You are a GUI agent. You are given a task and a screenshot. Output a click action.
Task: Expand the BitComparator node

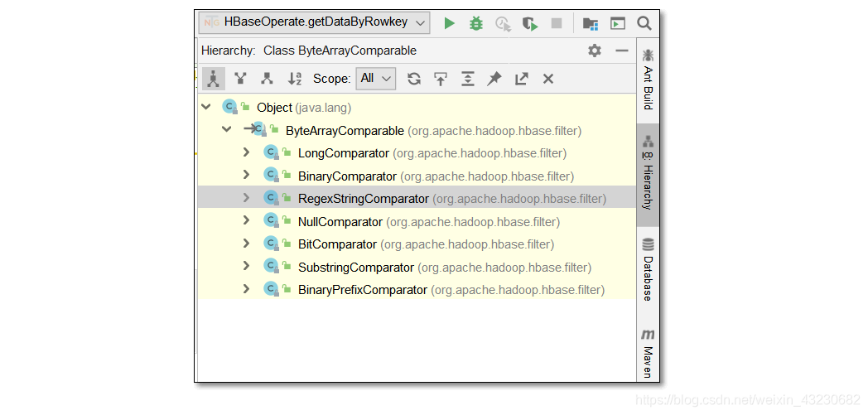(x=247, y=243)
